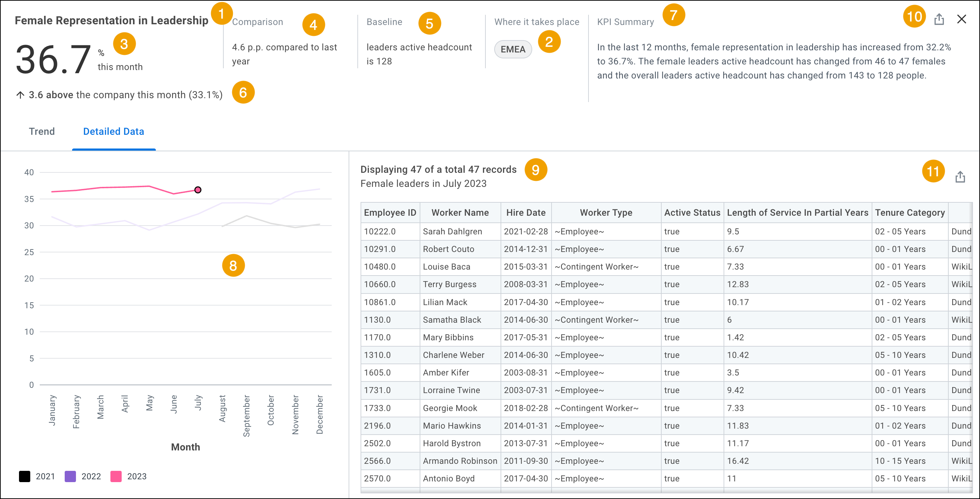Click the Hire Date column header
This screenshot has height=499, width=980.
(526, 213)
